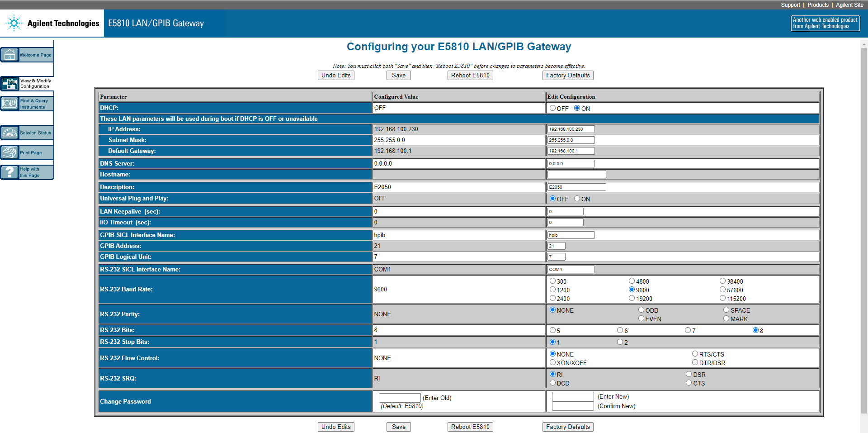This screenshot has height=433, width=868.
Task: Edit the GPIB Address field
Action: click(x=556, y=246)
